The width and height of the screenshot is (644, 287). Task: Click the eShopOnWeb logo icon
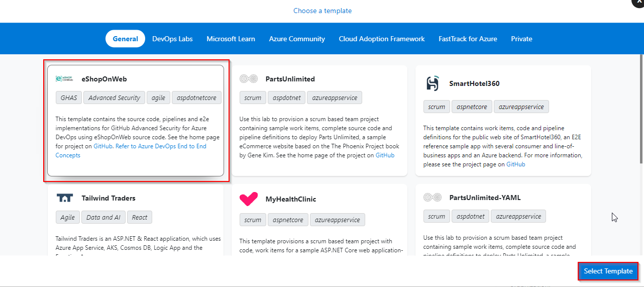(x=64, y=79)
